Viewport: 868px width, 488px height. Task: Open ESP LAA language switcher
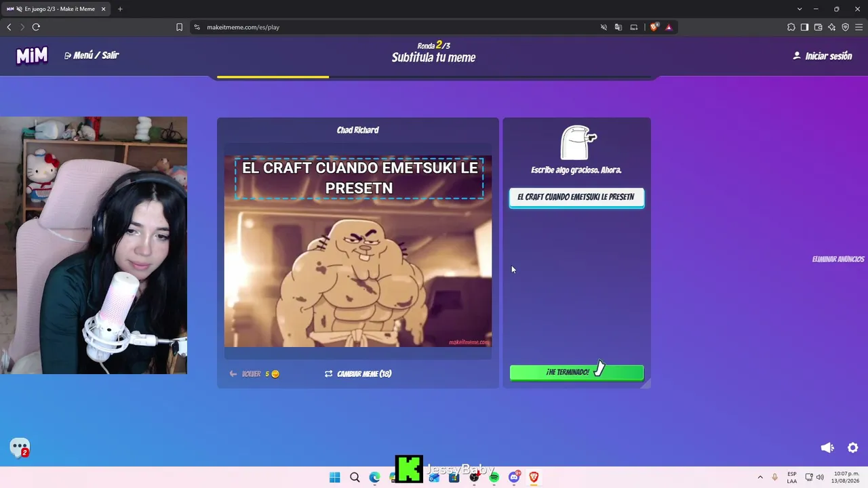[x=792, y=477]
